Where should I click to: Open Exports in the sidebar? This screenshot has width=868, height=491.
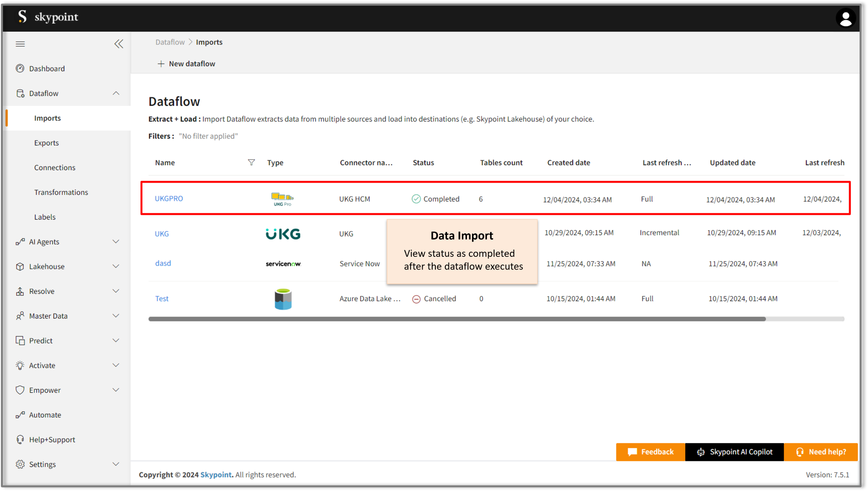pyautogui.click(x=47, y=143)
